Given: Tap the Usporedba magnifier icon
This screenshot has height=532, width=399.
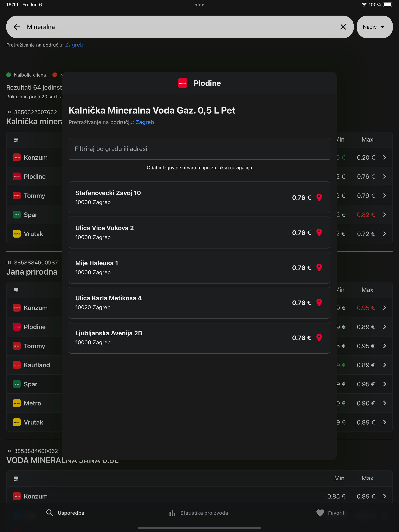Looking at the screenshot, I should coord(49,513).
